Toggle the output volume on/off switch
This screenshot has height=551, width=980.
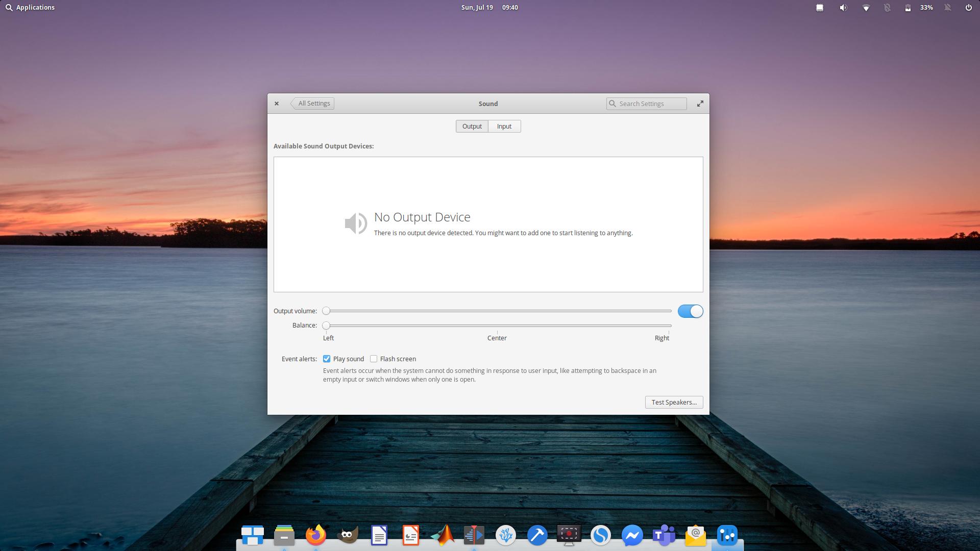click(690, 311)
